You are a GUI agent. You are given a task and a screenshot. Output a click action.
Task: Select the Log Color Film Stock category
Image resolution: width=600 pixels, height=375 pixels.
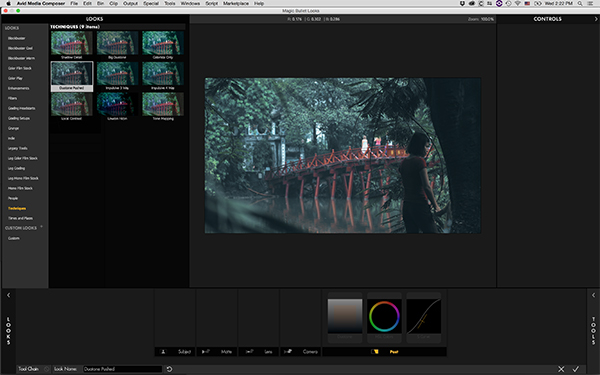point(23,158)
